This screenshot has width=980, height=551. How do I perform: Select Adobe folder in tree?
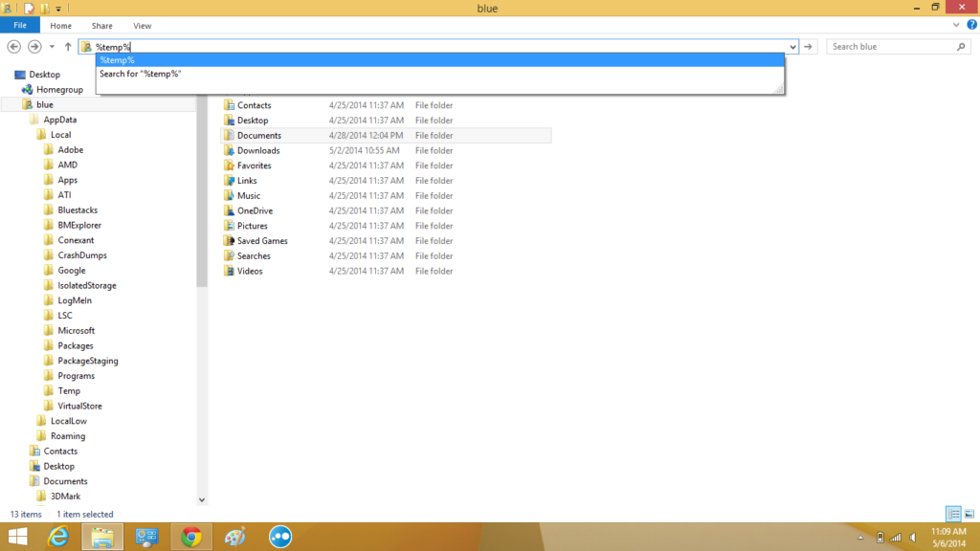tap(71, 150)
